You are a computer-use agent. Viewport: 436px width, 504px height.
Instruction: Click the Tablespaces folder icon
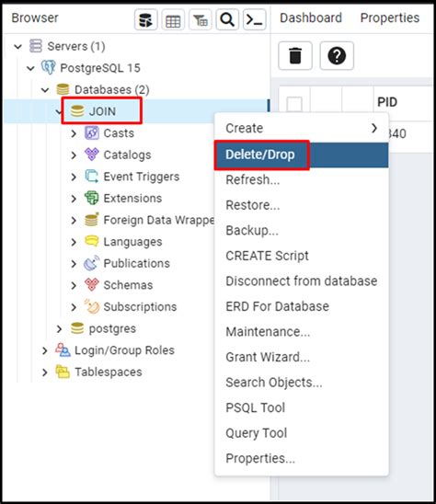click(63, 372)
